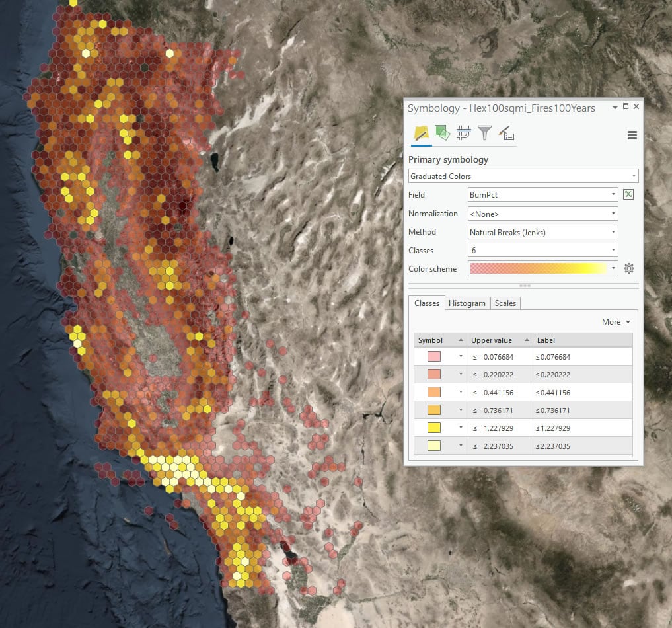Open symbol arrow menu for 0.220222 row
The width and height of the screenshot is (672, 628).
(461, 374)
